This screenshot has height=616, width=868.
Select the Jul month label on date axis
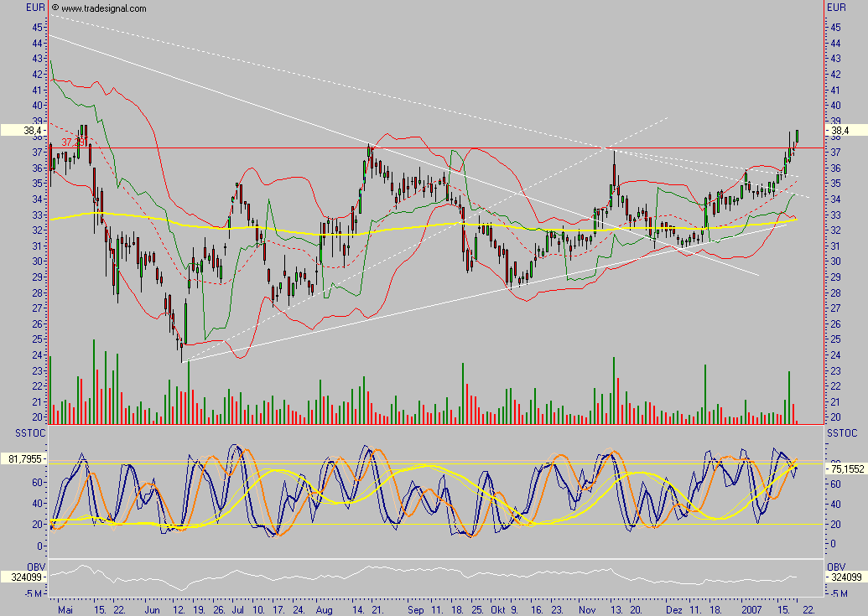[238, 610]
